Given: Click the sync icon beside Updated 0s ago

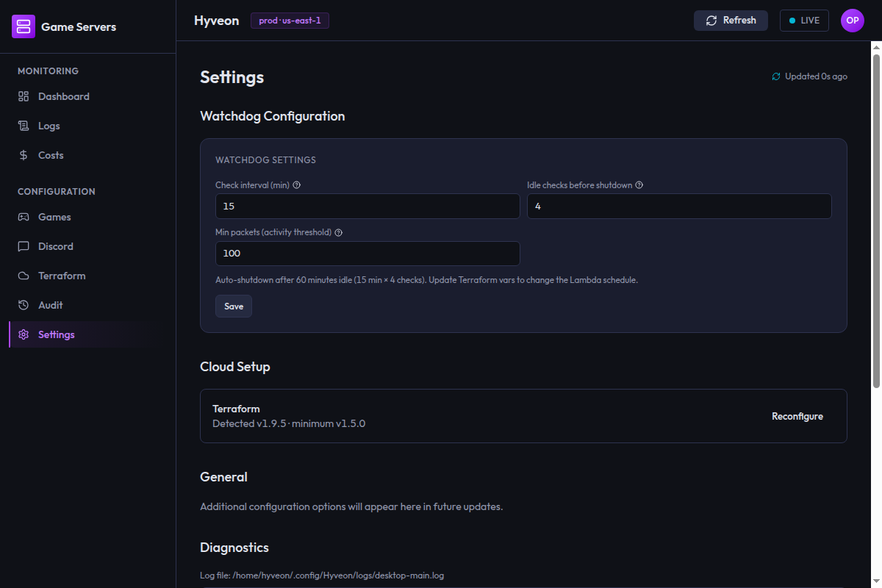Looking at the screenshot, I should [x=776, y=76].
